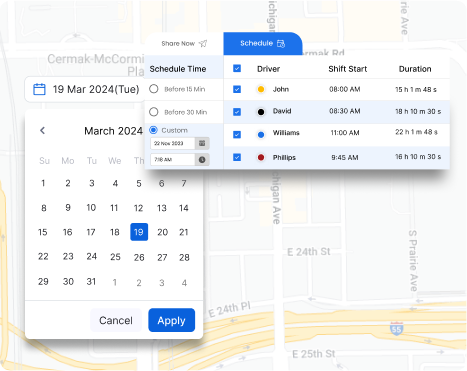Go to previous month with left chevron

click(42, 130)
